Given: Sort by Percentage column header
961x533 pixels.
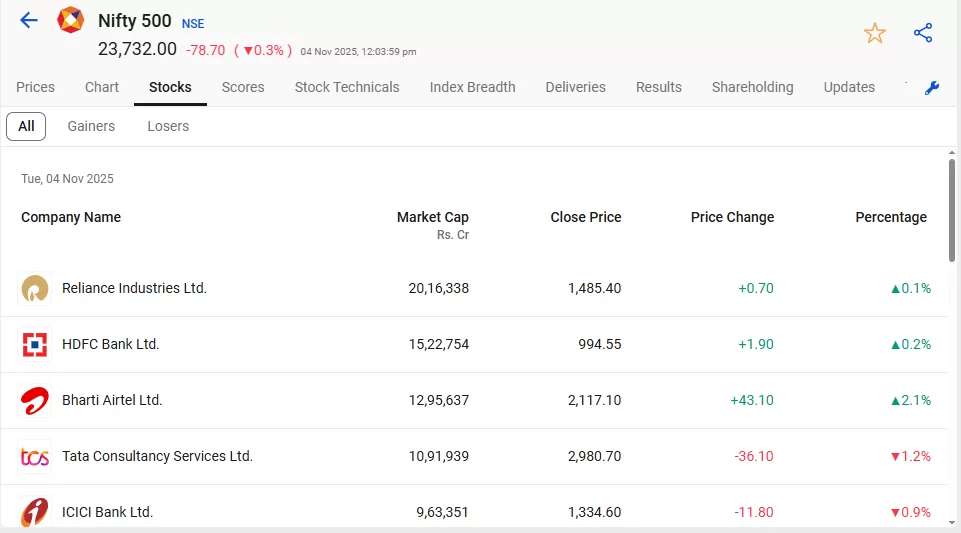Looking at the screenshot, I should [x=891, y=217].
